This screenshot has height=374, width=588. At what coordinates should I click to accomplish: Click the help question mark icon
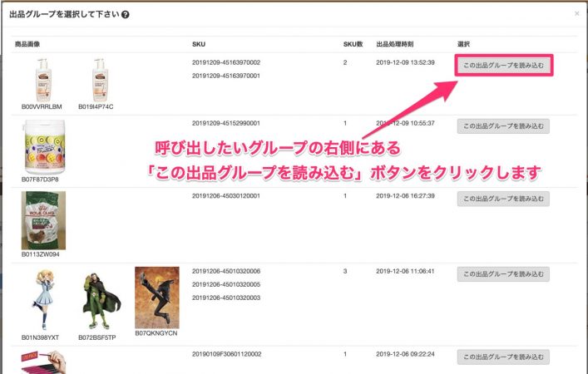[126, 15]
